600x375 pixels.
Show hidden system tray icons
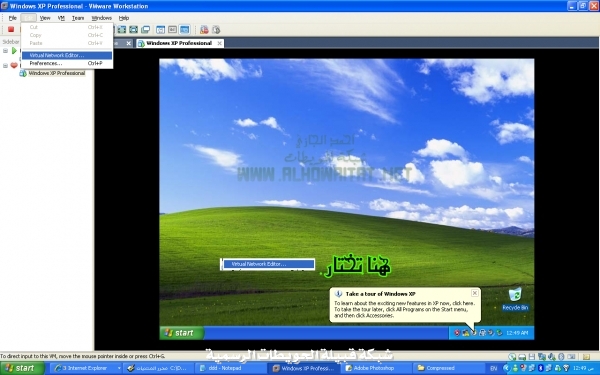[x=506, y=368]
